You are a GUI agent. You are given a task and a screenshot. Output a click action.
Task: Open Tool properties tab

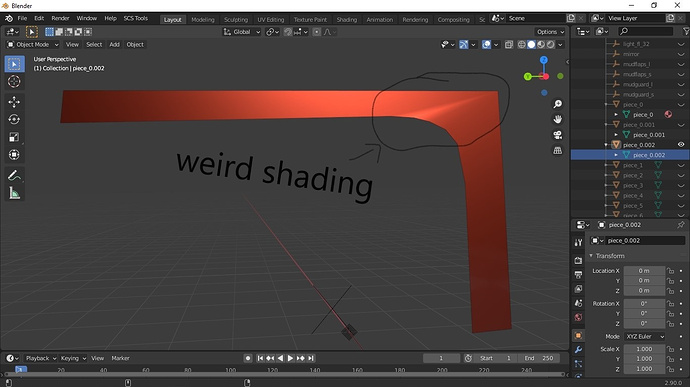coord(578,243)
